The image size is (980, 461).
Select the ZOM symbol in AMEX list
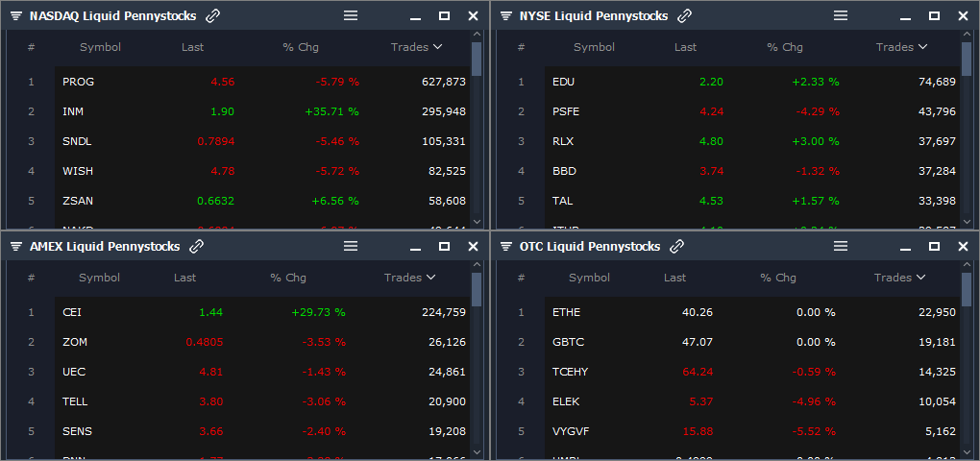click(75, 342)
